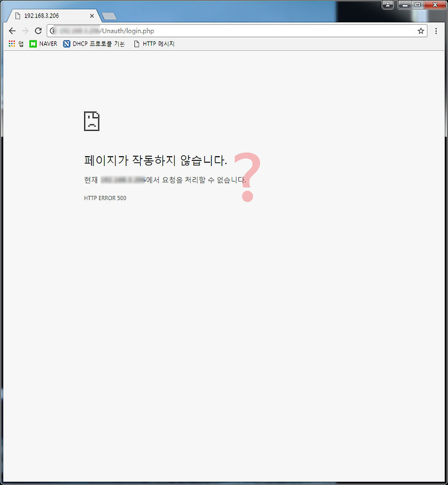Reload the page with refresh icon

[x=38, y=31]
